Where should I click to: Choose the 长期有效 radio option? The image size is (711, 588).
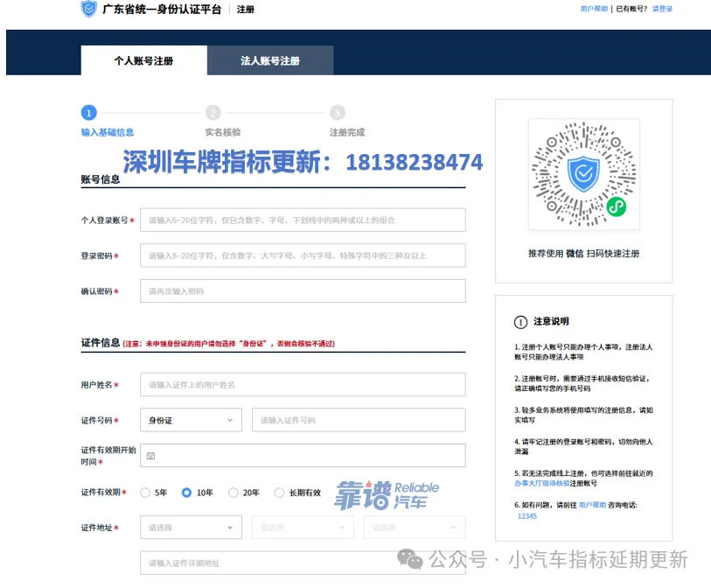(x=280, y=493)
